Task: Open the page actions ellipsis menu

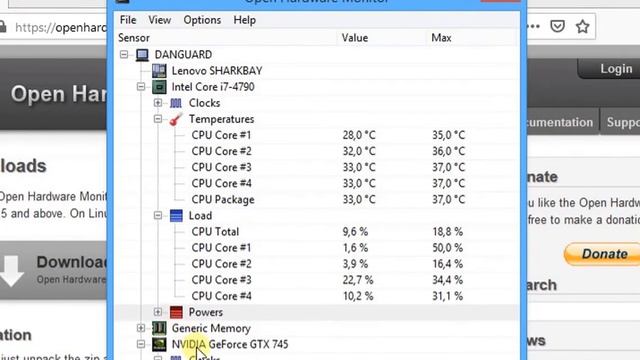Action: pyautogui.click(x=534, y=27)
